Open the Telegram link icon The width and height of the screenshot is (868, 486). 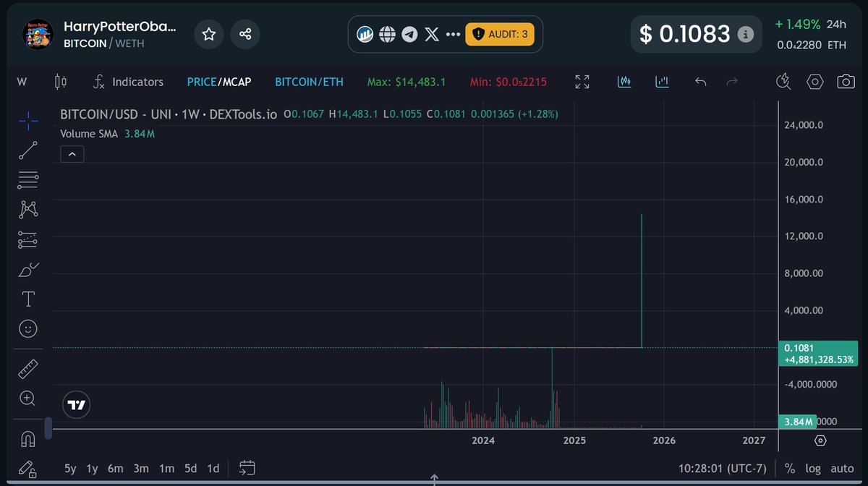[x=409, y=34]
